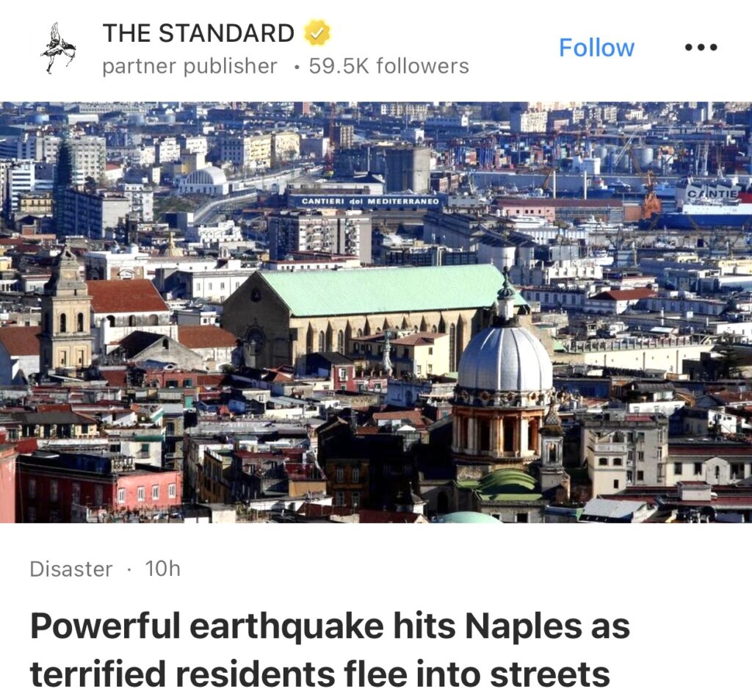Image resolution: width=752 pixels, height=700 pixels.
Task: Open The Standard publisher logo avatar
Action: (x=59, y=48)
